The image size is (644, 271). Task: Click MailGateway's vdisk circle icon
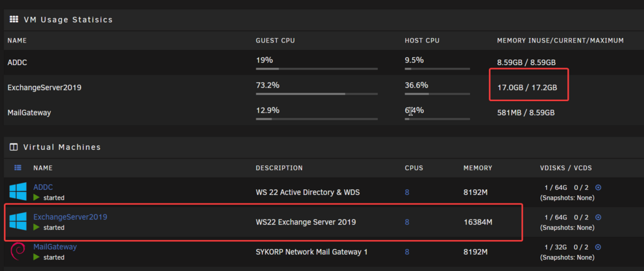click(598, 247)
